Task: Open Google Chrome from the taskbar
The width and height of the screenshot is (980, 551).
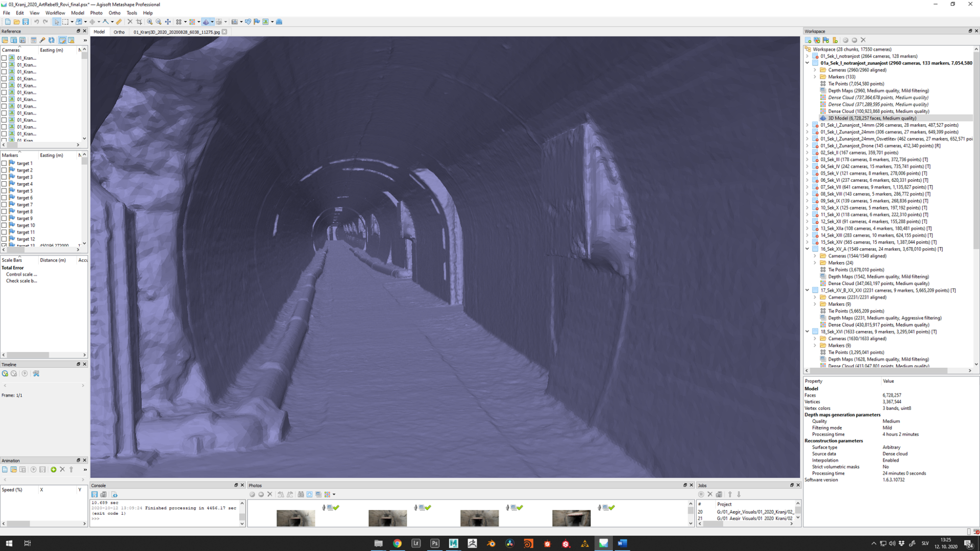Action: point(397,543)
